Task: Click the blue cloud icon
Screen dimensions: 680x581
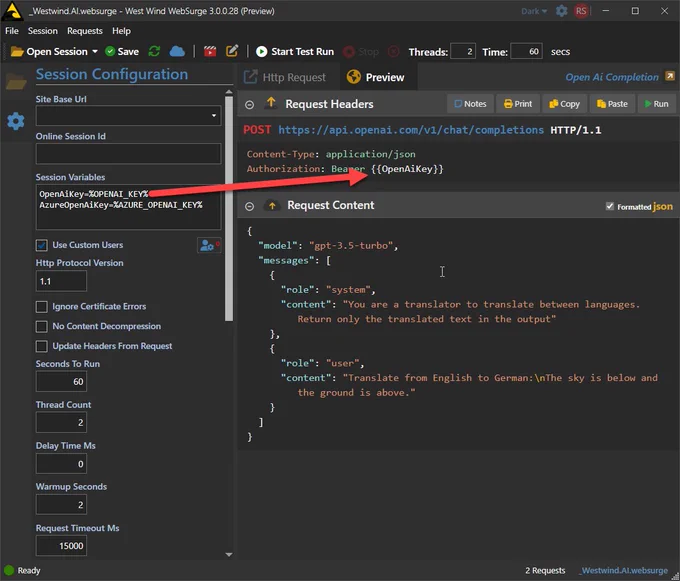Action: 177,52
